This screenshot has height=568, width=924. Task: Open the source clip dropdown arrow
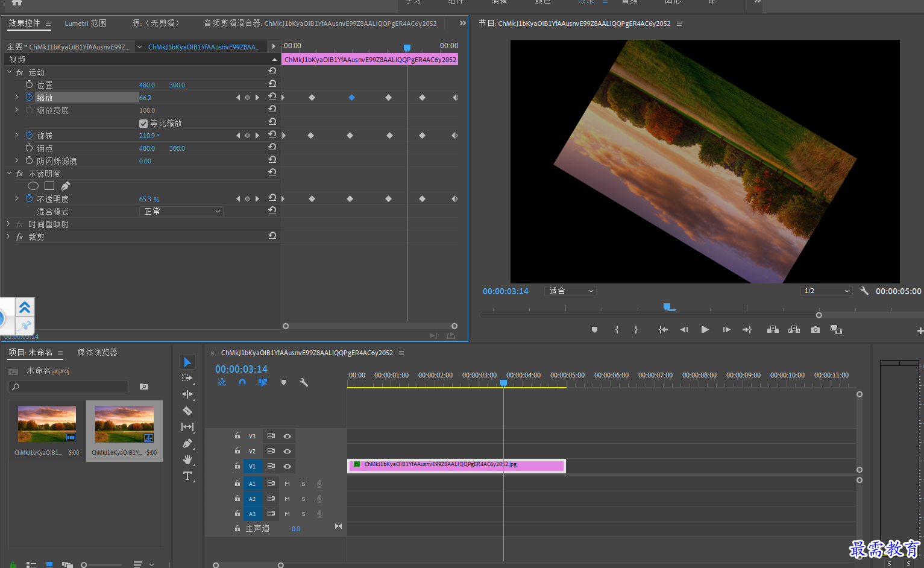tap(139, 46)
